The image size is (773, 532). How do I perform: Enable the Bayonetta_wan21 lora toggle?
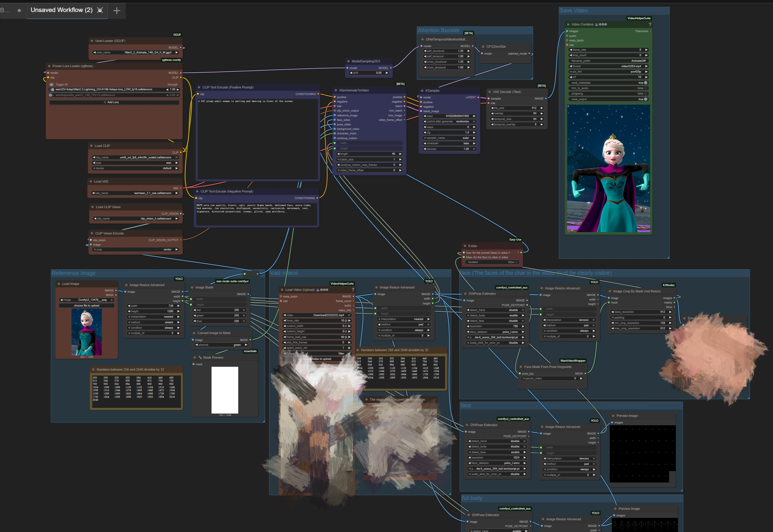click(51, 95)
